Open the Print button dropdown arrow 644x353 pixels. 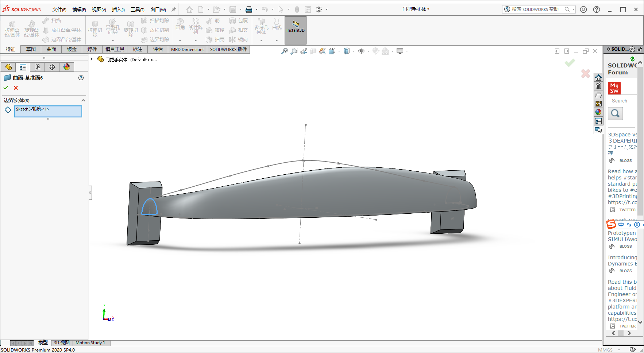(x=257, y=9)
